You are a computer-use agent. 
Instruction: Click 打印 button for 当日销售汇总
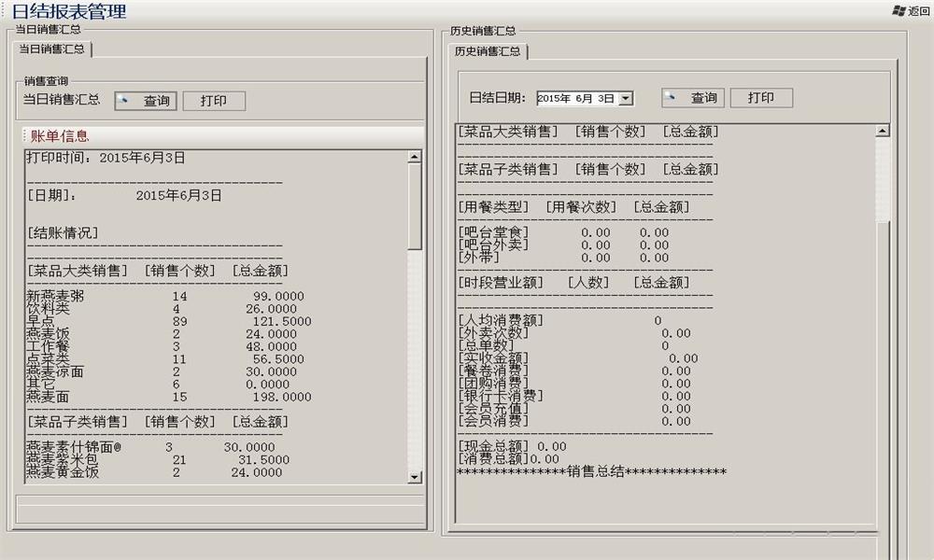pyautogui.click(x=214, y=101)
